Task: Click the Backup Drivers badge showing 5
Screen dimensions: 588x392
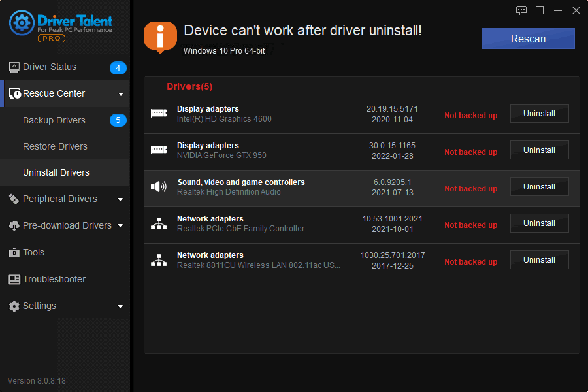Action: click(118, 120)
